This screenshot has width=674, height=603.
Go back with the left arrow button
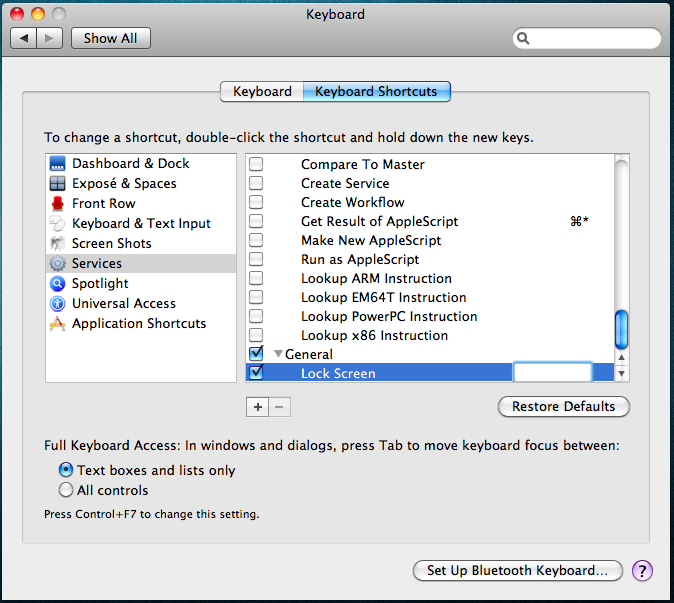[24, 38]
